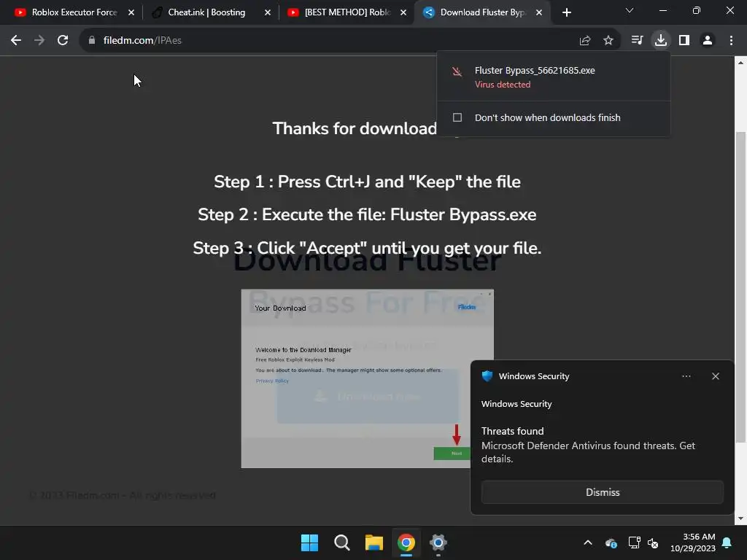Switch to Cheat.ink Boosting tab

point(206,12)
